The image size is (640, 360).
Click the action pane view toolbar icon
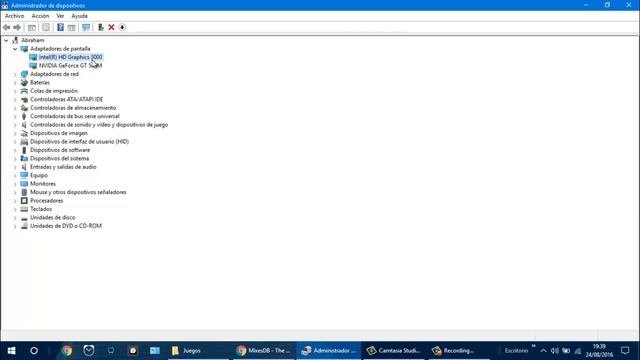click(72, 27)
